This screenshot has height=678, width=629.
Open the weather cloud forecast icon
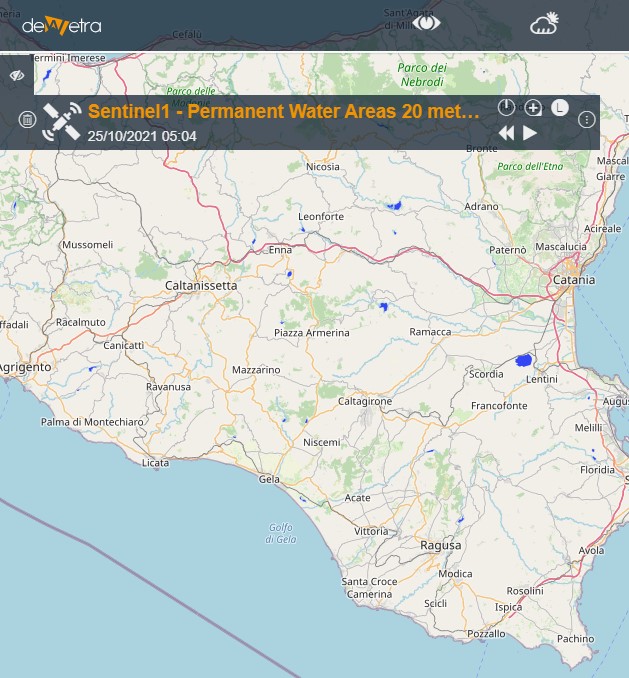pos(545,23)
